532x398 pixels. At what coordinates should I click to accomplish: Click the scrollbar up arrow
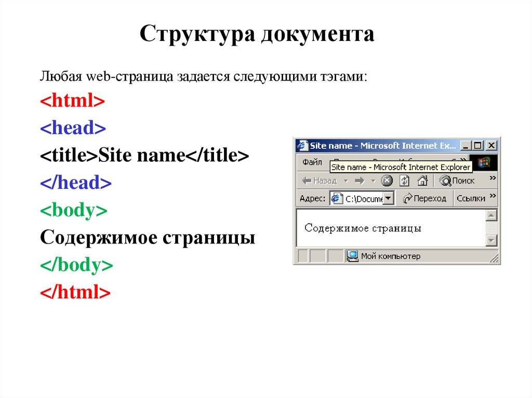click(x=491, y=215)
